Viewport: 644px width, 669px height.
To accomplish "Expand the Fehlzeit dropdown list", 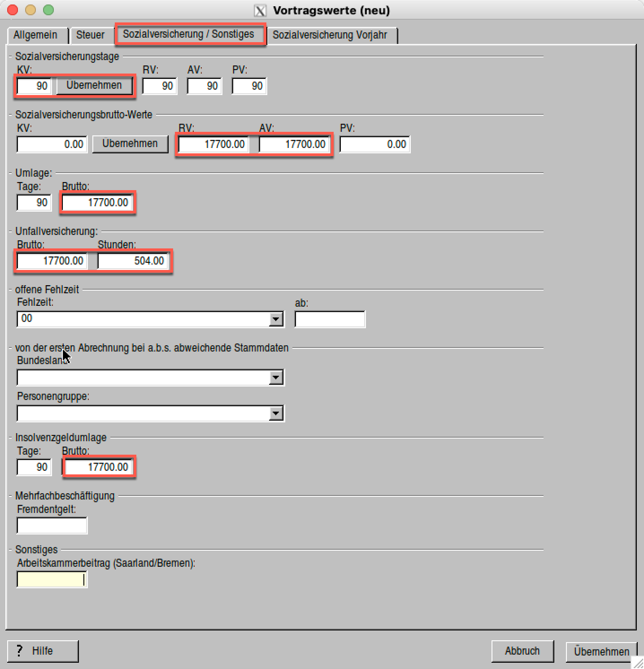I will pos(275,319).
